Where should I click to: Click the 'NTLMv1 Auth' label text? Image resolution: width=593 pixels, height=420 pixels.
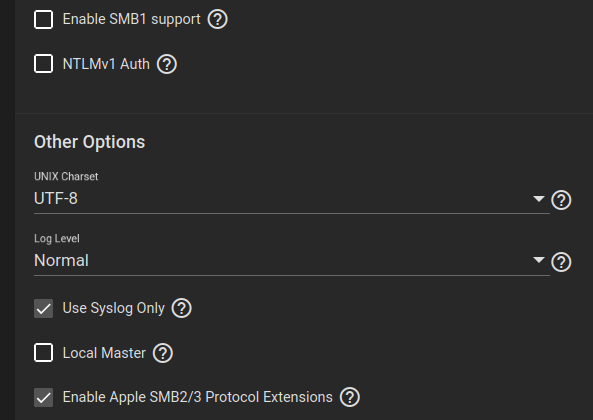click(106, 64)
